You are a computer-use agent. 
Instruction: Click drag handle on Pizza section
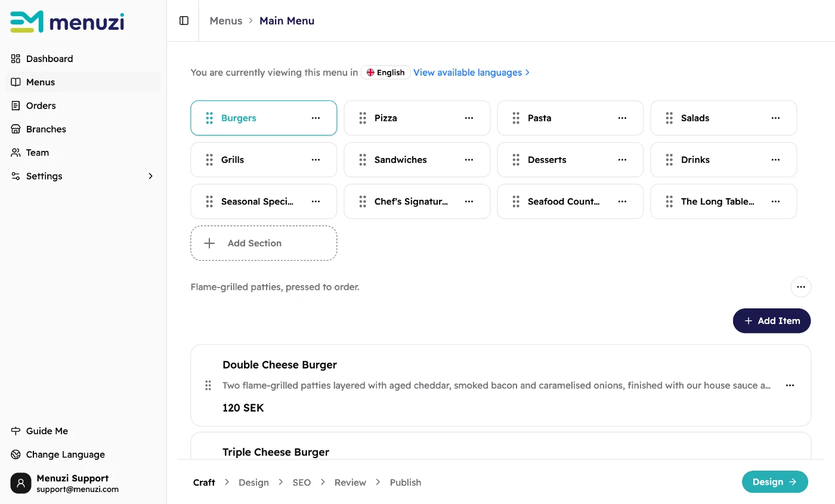click(363, 118)
